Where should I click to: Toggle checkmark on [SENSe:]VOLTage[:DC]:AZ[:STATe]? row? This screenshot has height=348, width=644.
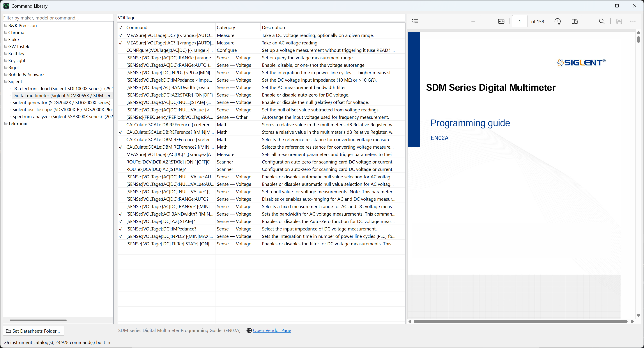pyautogui.click(x=121, y=221)
